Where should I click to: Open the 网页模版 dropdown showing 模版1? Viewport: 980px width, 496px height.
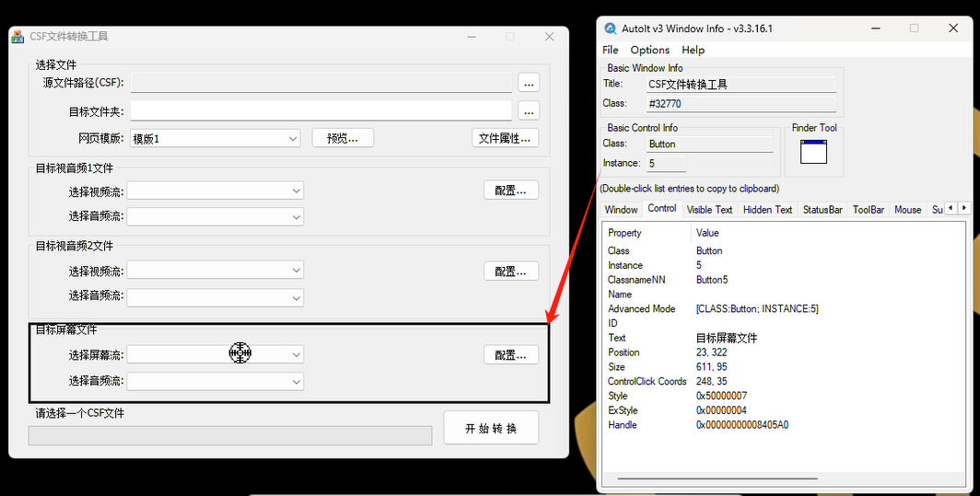coord(215,139)
